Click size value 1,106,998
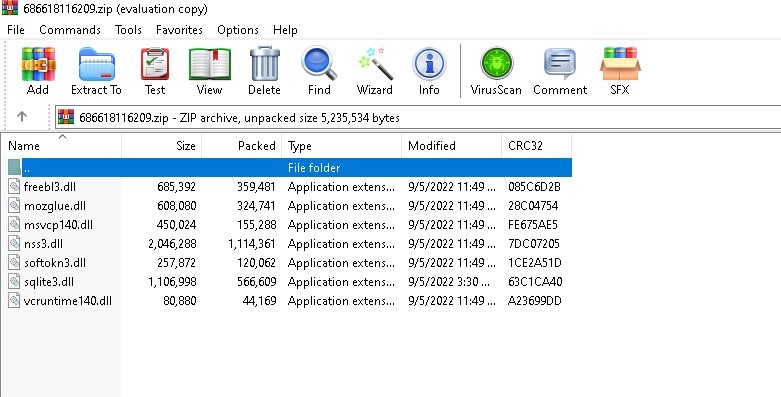 (x=172, y=281)
